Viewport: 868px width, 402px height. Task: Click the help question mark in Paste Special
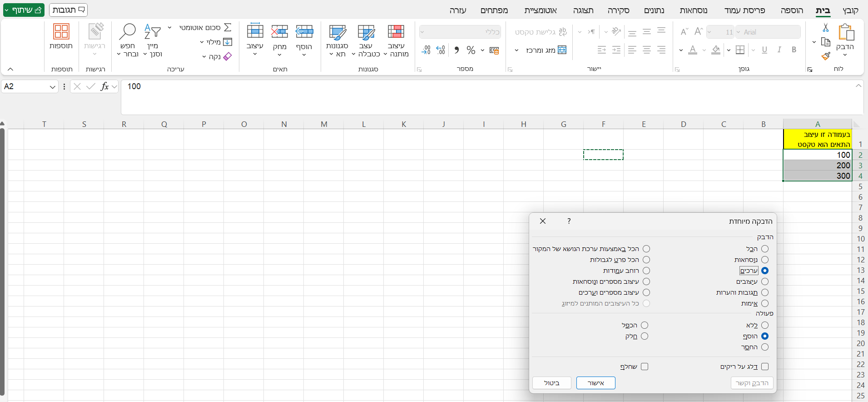(x=569, y=221)
